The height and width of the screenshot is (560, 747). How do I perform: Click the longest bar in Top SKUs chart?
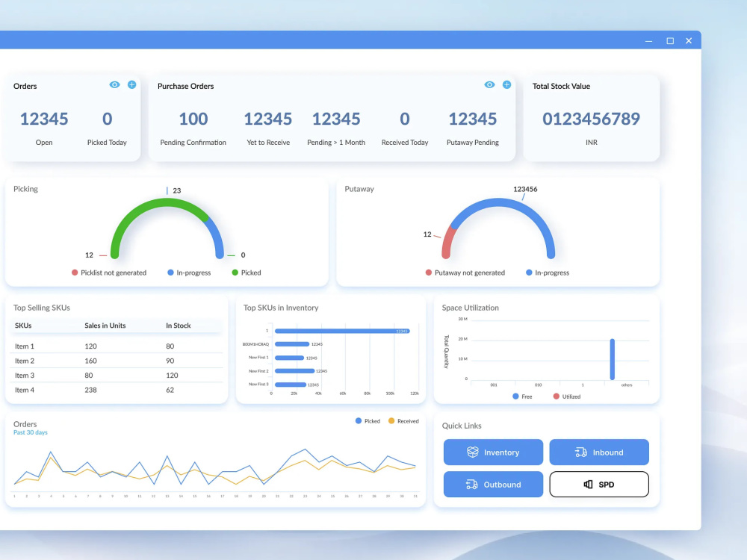342,331
